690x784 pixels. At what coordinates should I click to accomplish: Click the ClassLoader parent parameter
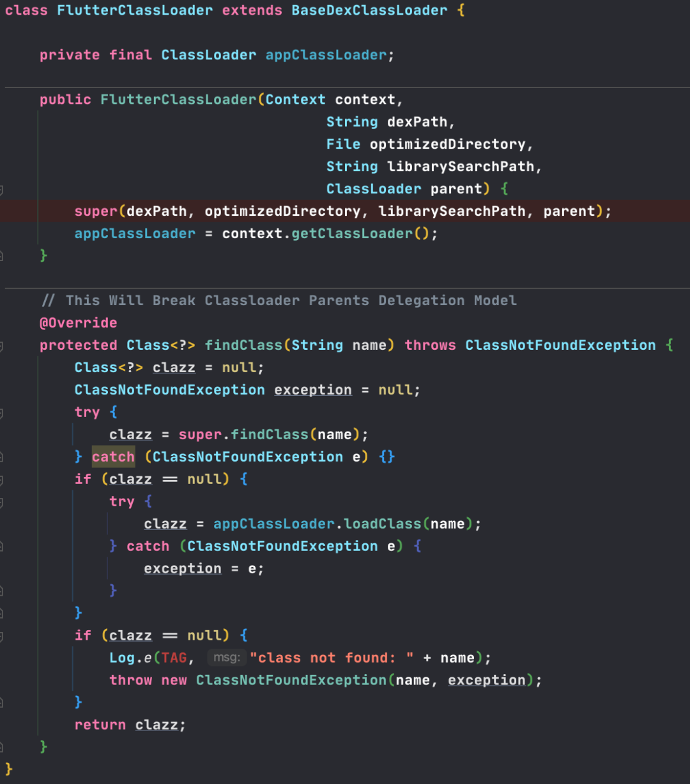point(404,190)
